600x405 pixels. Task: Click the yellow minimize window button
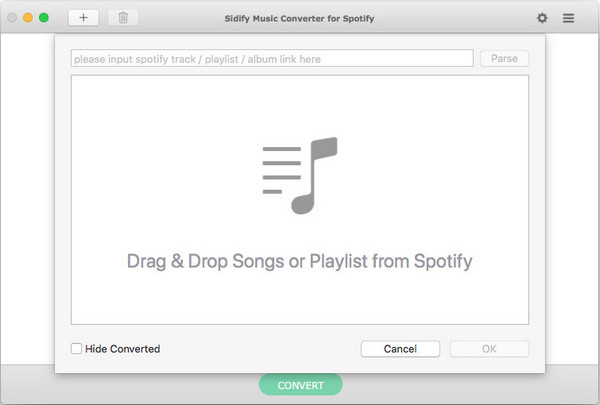click(28, 18)
